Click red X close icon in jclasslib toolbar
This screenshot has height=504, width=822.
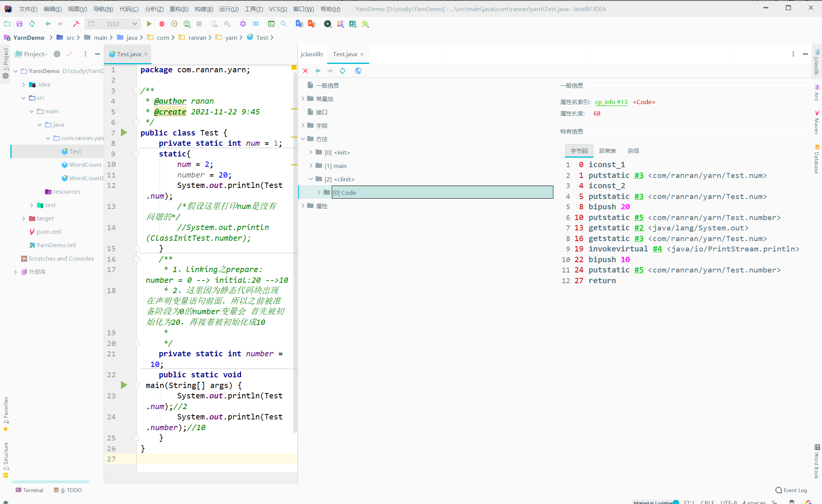(x=305, y=71)
